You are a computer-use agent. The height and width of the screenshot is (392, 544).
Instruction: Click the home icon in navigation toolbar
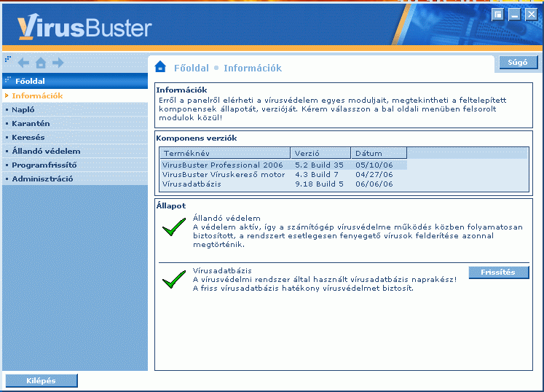click(41, 63)
